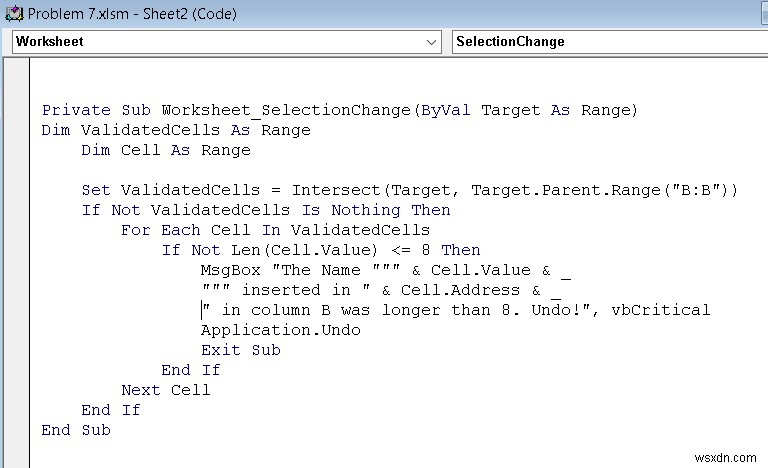The height and width of the screenshot is (468, 768).
Task: Place cursor on Private Sub Worksheet_SelectionChange line
Action: click(339, 110)
